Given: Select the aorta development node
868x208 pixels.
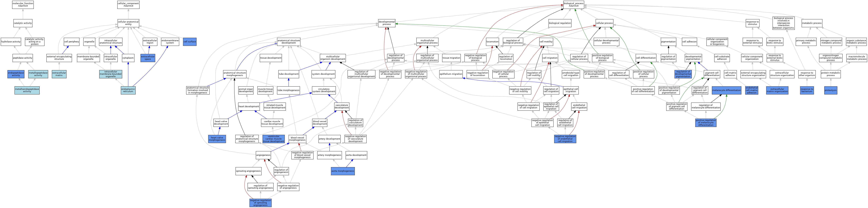Looking at the screenshot, I should pyautogui.click(x=356, y=155).
